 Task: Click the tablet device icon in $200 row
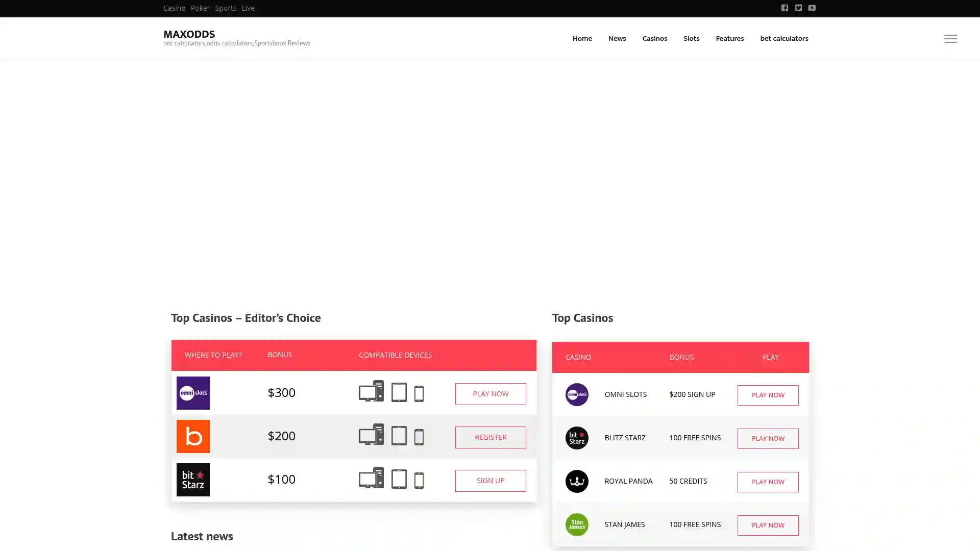[399, 435]
